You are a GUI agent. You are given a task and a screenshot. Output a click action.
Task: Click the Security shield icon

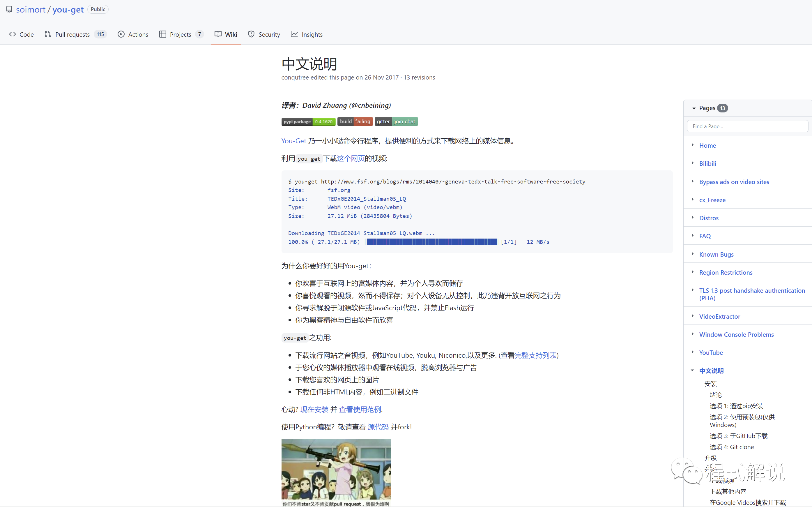251,34
